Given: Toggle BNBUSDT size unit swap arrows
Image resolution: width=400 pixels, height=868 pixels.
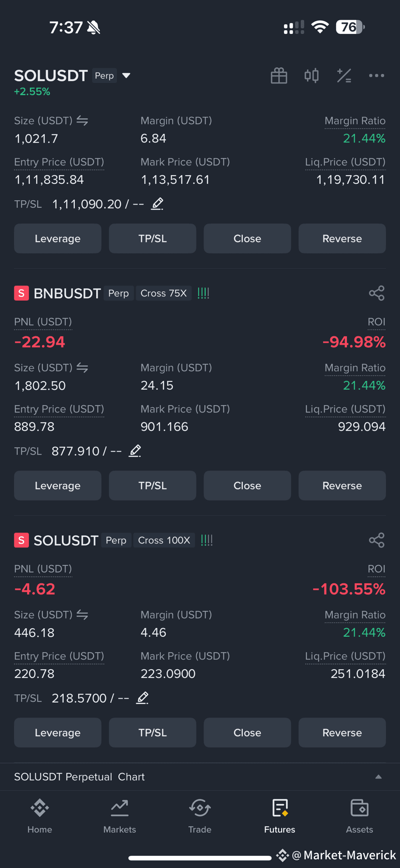Looking at the screenshot, I should [82, 368].
